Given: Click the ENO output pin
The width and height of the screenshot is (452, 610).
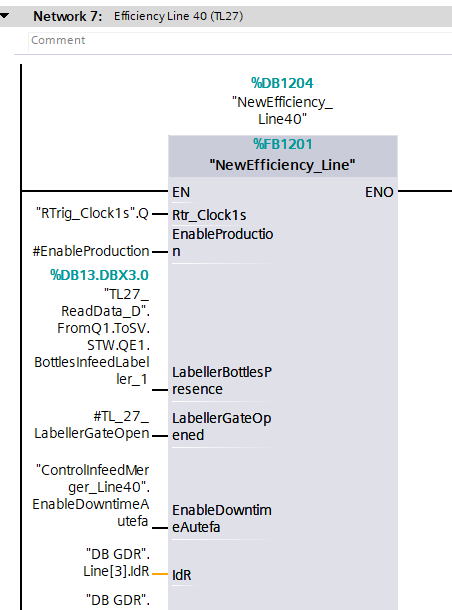Looking at the screenshot, I should pos(379,192).
